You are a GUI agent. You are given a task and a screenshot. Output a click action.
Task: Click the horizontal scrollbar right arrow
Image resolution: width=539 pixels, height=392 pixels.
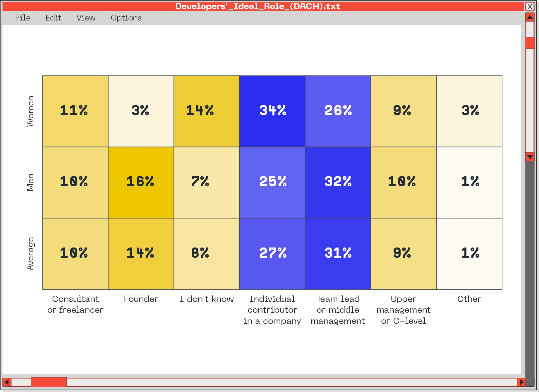click(x=521, y=382)
